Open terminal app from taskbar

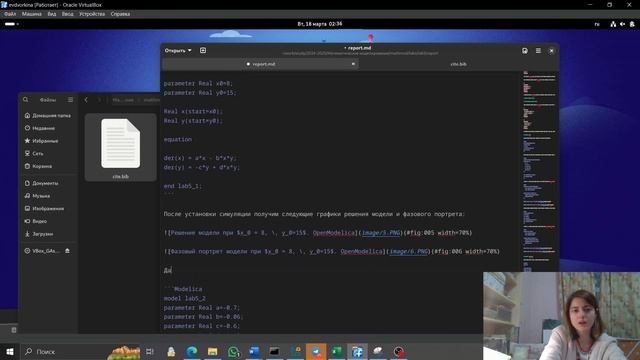(274, 351)
